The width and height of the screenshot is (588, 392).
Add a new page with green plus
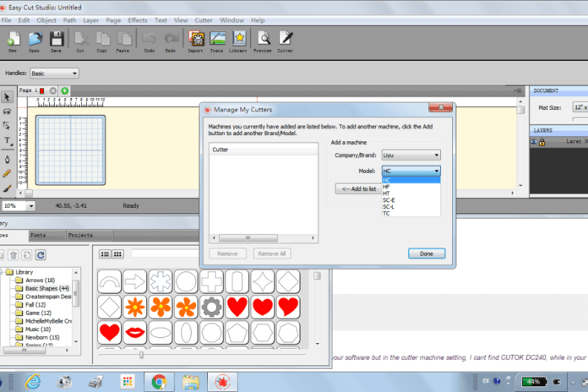click(x=64, y=90)
